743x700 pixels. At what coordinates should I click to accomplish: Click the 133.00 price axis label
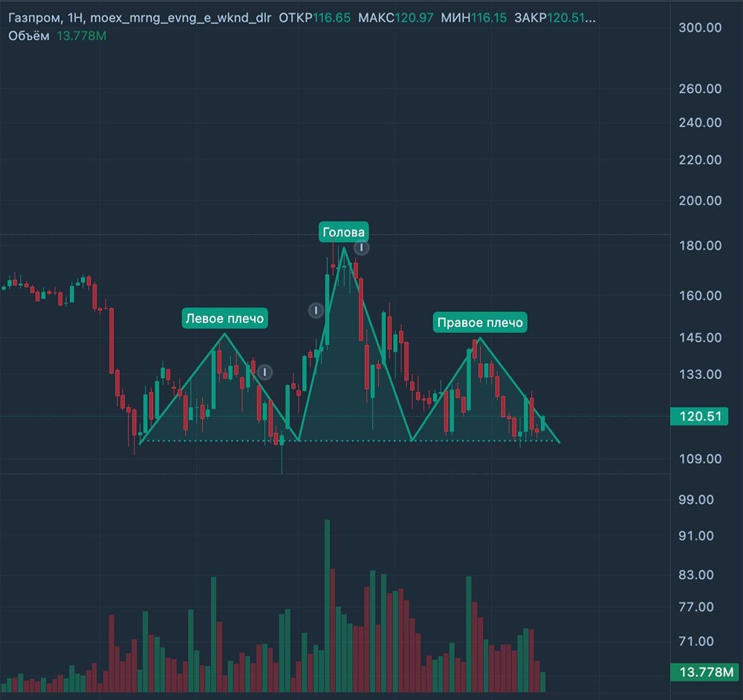(x=700, y=375)
